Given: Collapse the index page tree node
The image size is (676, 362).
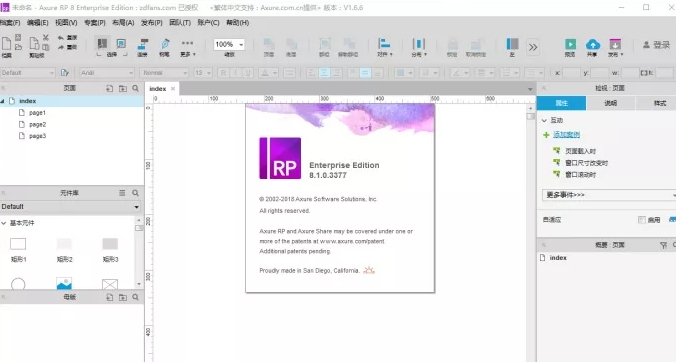Looking at the screenshot, I should click(x=3, y=101).
